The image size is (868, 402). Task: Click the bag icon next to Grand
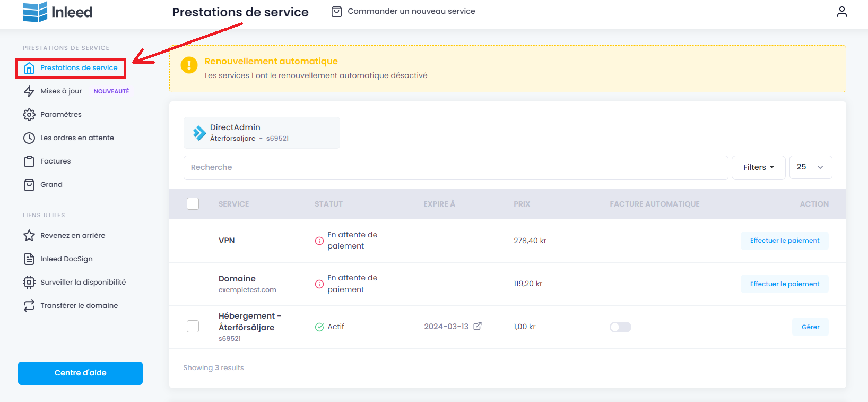pos(29,185)
